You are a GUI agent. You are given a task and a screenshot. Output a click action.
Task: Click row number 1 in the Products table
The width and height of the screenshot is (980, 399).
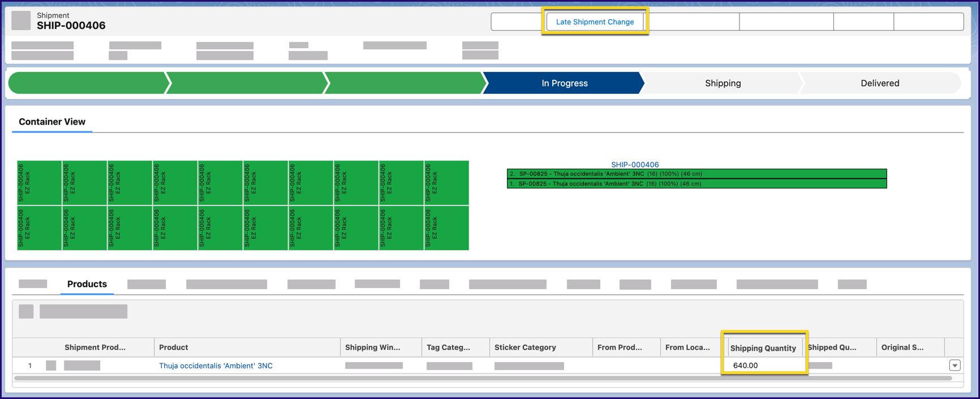[x=30, y=366]
